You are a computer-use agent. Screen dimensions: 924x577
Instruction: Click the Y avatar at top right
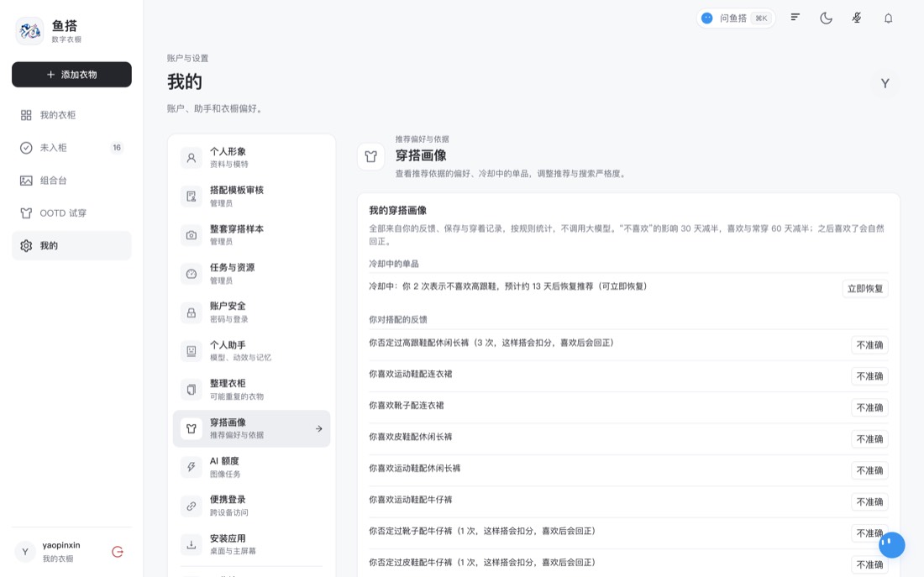coord(885,84)
